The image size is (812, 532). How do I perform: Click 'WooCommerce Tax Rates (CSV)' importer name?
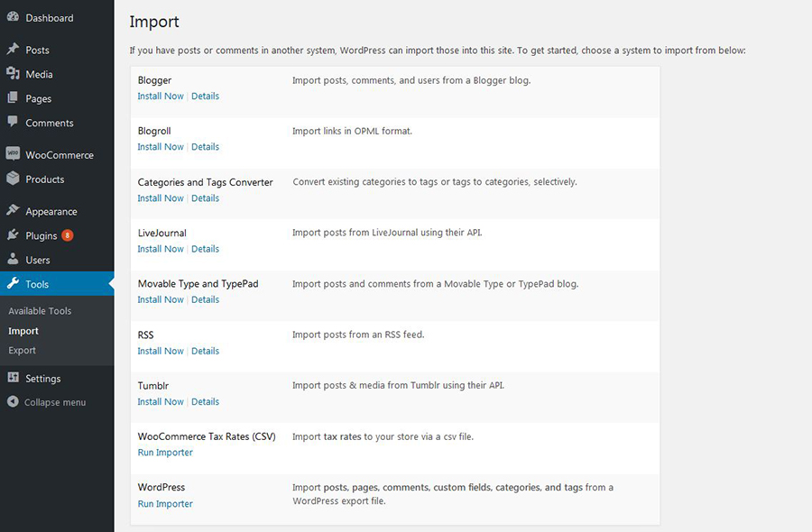pos(207,436)
